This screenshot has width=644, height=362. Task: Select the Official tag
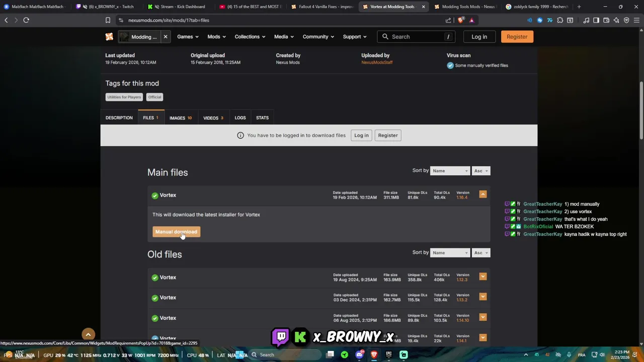coord(154,97)
